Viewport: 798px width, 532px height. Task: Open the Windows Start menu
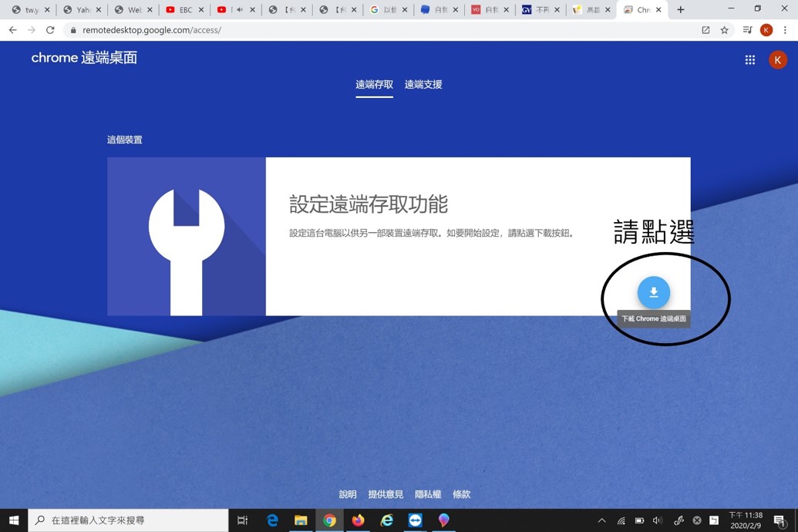coord(14,520)
